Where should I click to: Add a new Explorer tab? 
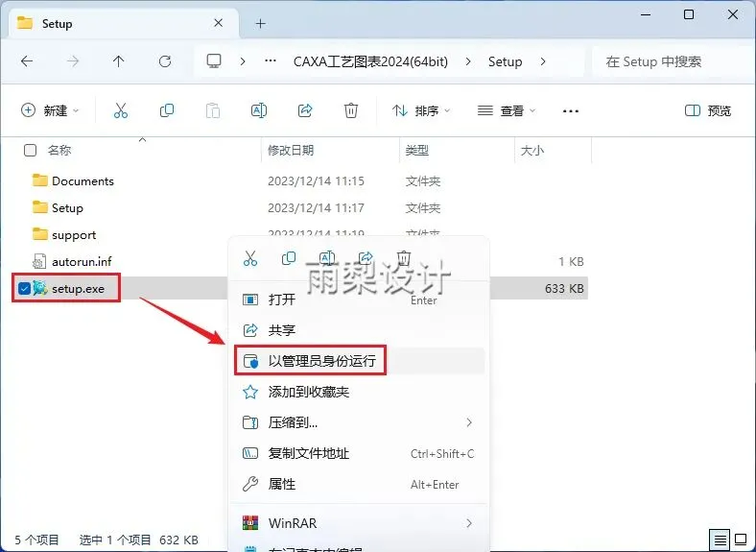[x=260, y=23]
